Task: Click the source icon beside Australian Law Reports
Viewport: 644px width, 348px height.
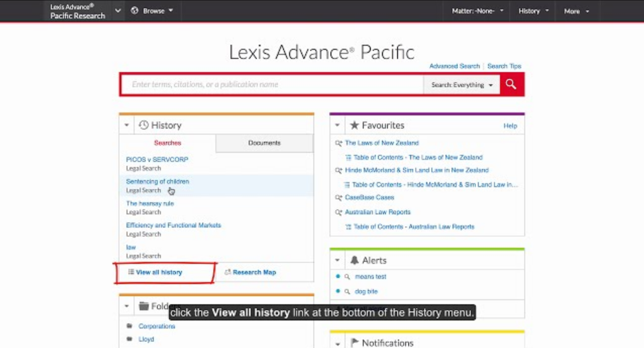Action: point(338,213)
